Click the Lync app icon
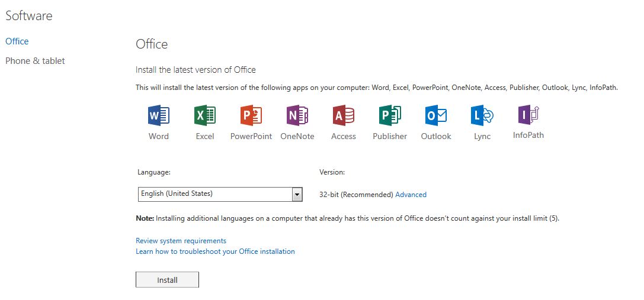Screen dimensions: 644x300 pos(482,115)
